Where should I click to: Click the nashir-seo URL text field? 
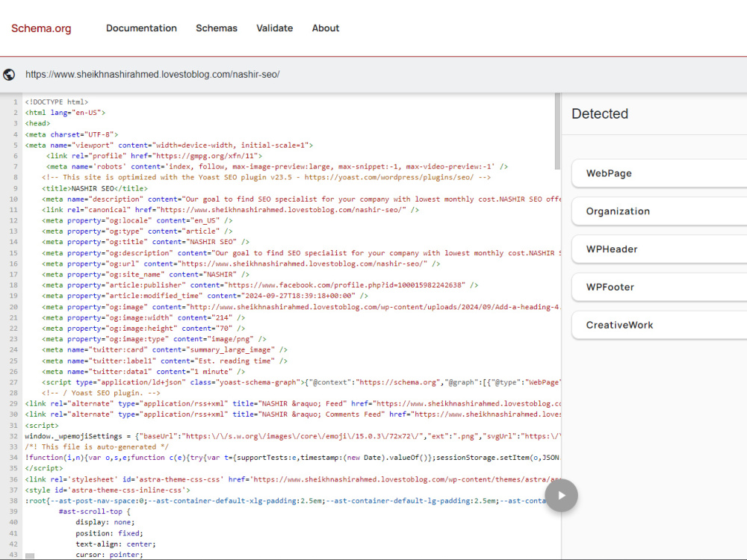(x=152, y=74)
